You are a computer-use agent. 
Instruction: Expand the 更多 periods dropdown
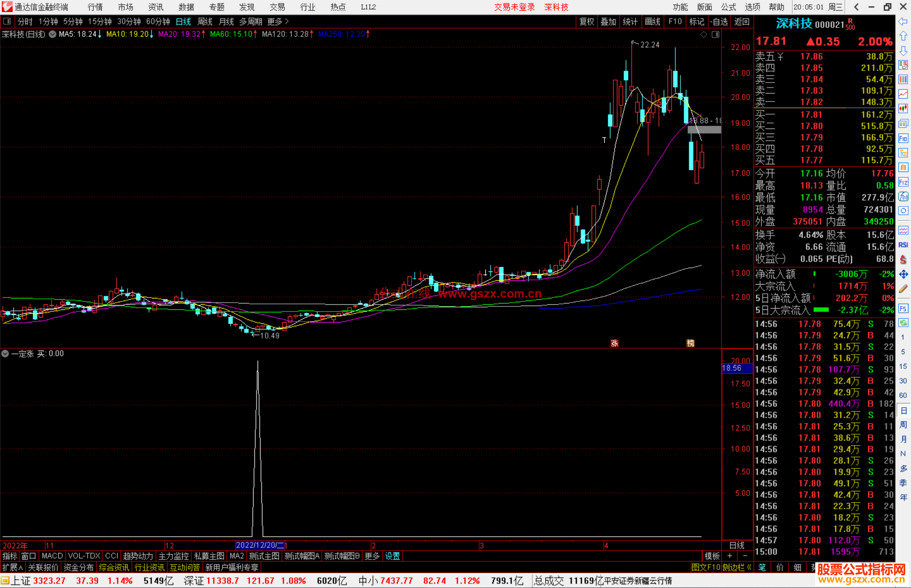click(x=278, y=21)
